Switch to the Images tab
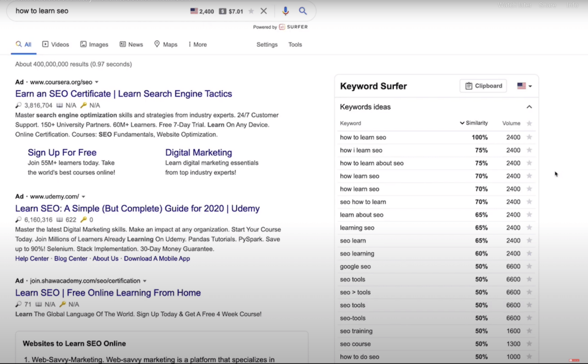Viewport: 588px width, 364px height. [x=94, y=44]
